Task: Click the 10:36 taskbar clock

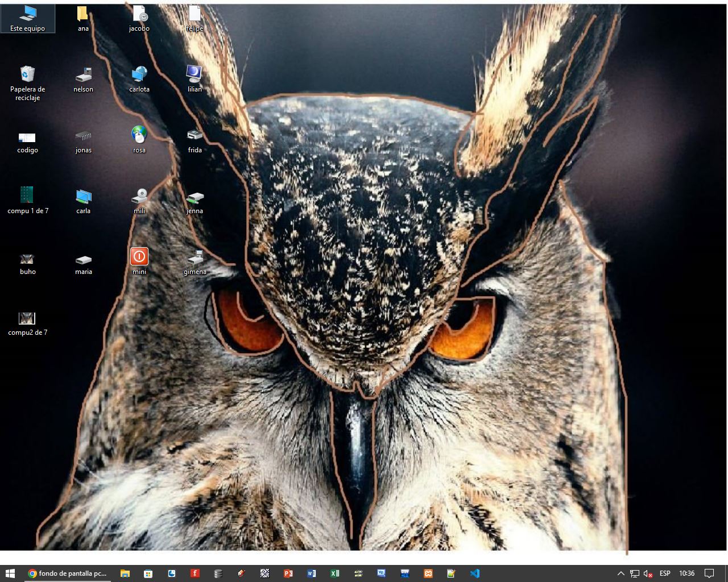Action: click(x=686, y=573)
